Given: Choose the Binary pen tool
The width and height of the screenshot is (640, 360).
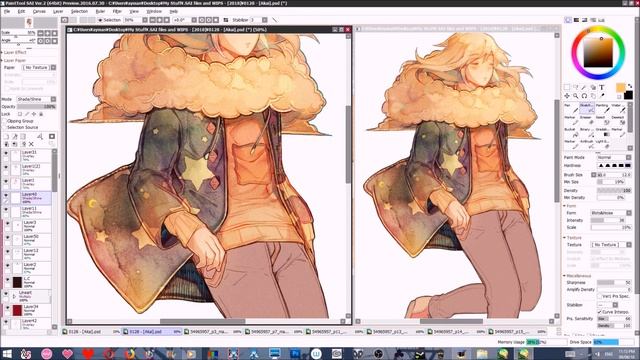Looking at the screenshot, I should (x=587, y=132).
